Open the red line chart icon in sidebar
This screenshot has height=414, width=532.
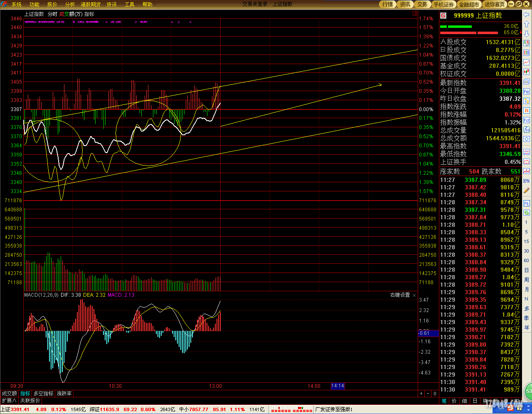click(527, 62)
